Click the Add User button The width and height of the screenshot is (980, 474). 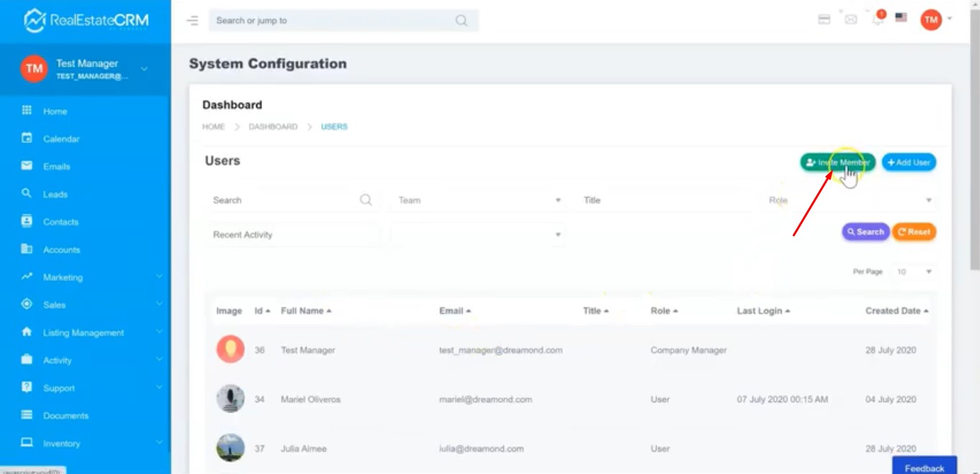[x=908, y=162]
